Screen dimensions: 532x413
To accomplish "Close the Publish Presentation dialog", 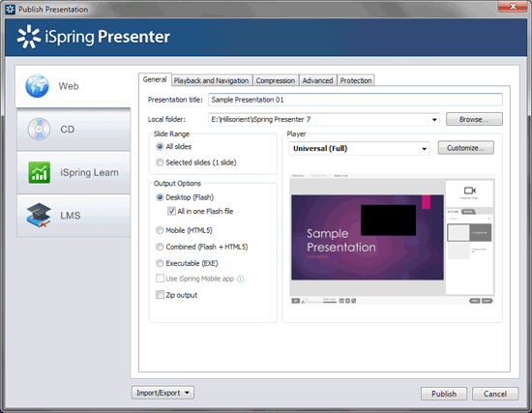I will click(x=513, y=6).
